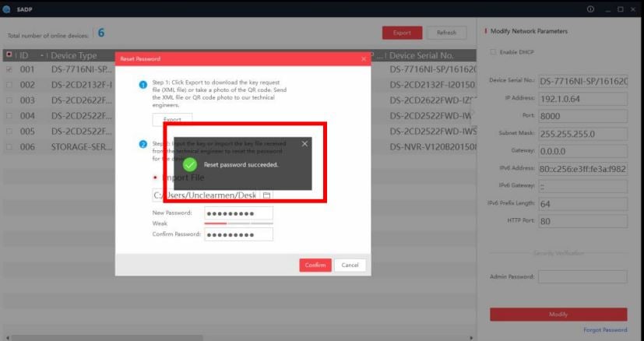644x341 pixels.
Task: Click the green success checkmark icon
Action: [189, 164]
